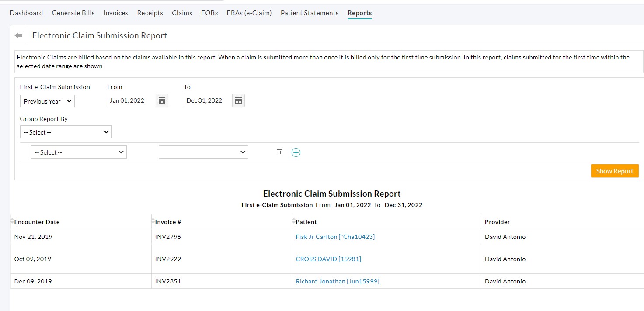
Task: Open the filter field Select dropdown
Action: [x=78, y=152]
